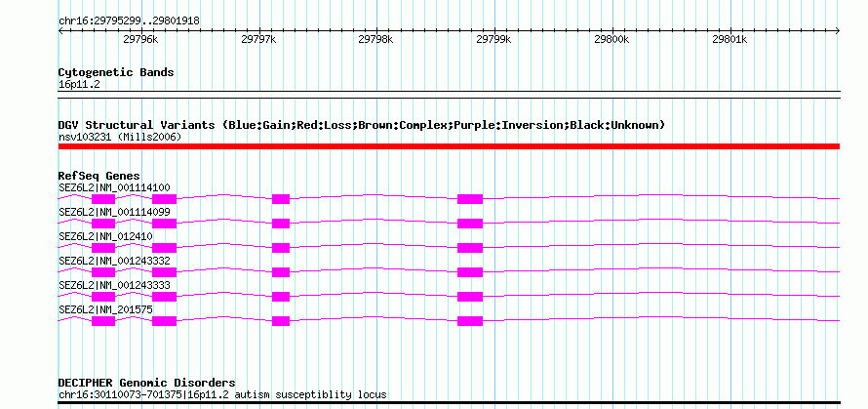Click the SEZ6L2|NM_012410 transcript label
This screenshot has width=868, height=409.
(x=105, y=236)
